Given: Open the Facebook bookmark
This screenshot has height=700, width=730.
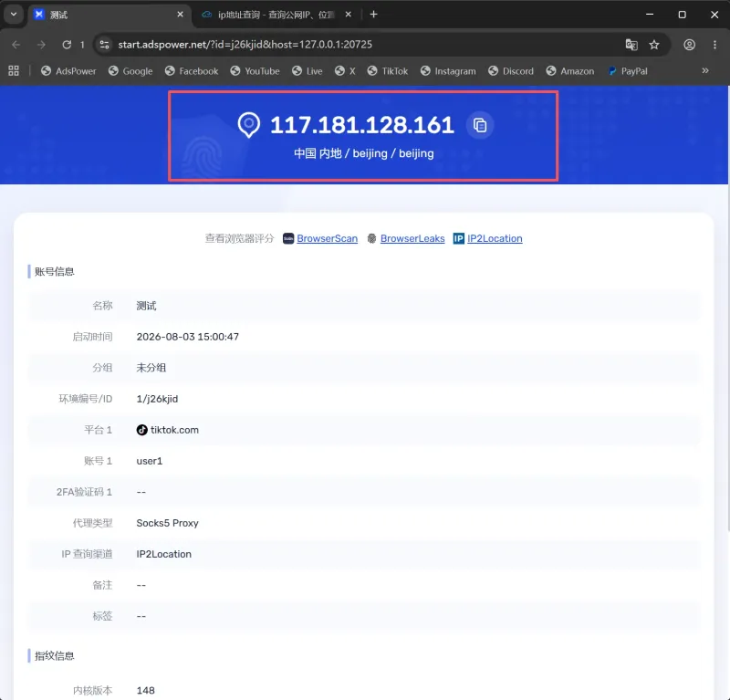Looking at the screenshot, I should click(192, 71).
